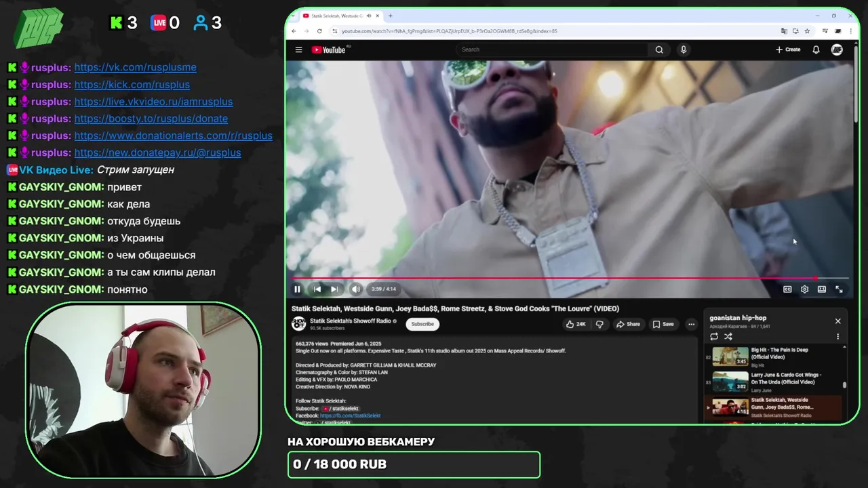This screenshot has width=868, height=488.
Task: Dislike the video
Action: click(599, 324)
